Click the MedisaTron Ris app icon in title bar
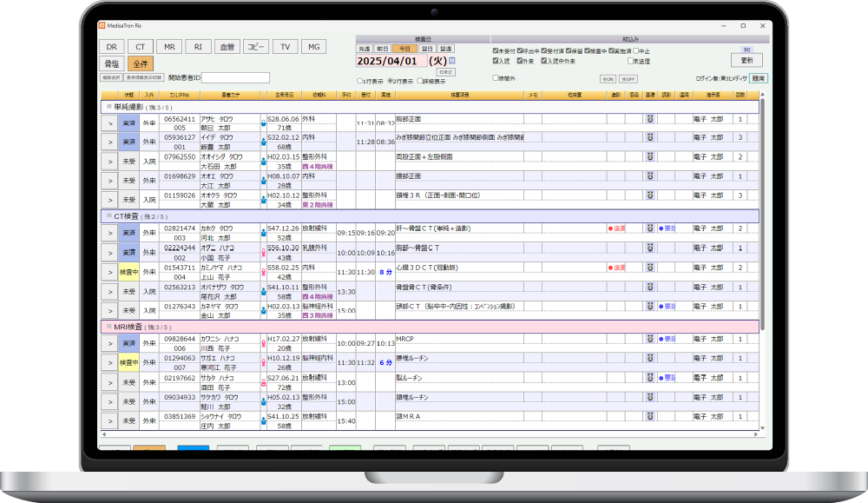 102,25
